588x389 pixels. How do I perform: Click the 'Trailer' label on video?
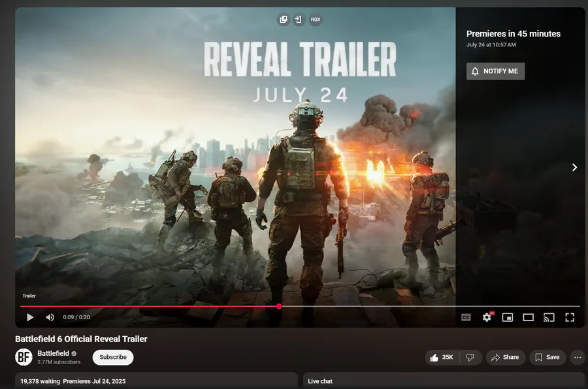[29, 296]
